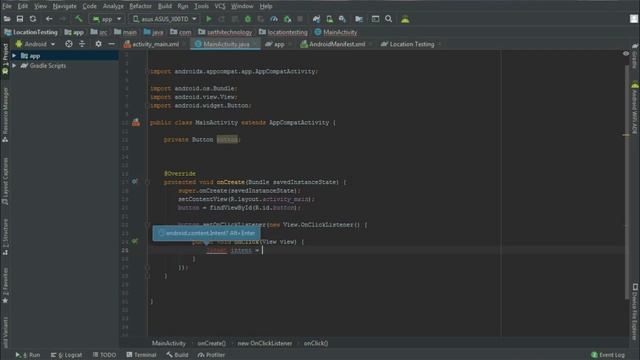Click the related XML file gutter icon
The image size is (640, 360).
(x=136, y=122)
